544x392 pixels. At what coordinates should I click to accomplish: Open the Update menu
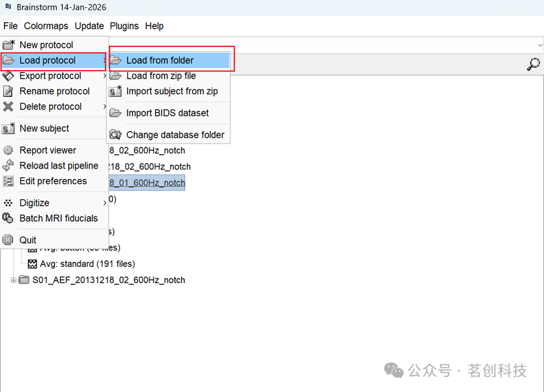pos(89,26)
